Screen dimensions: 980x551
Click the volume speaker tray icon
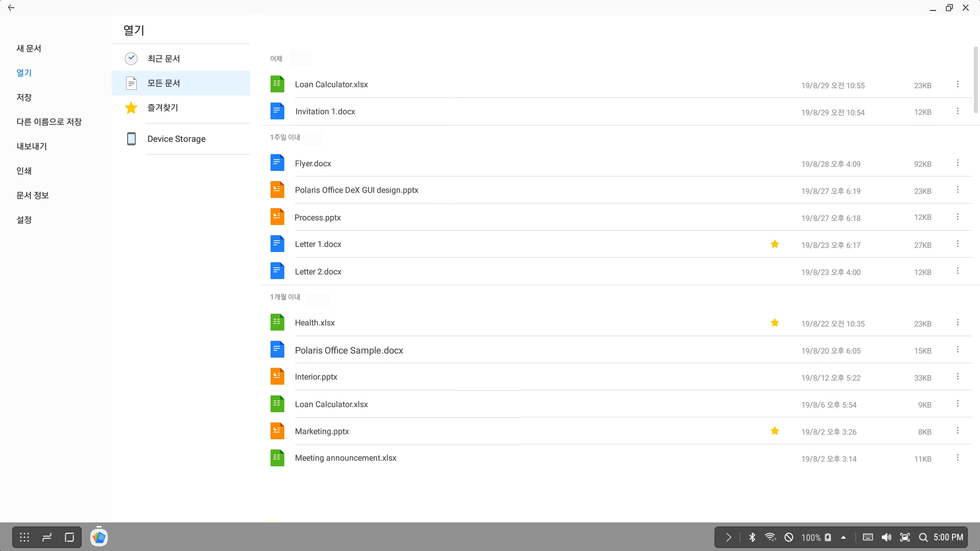tap(887, 537)
